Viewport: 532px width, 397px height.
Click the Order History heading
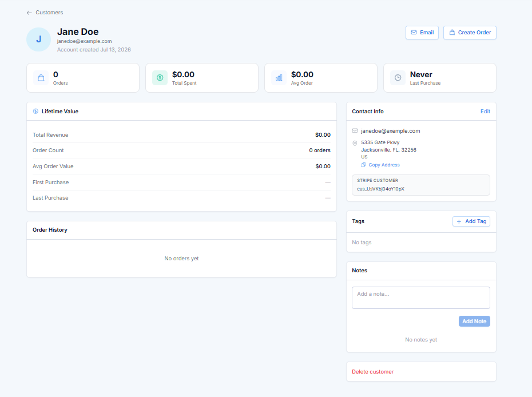point(50,230)
